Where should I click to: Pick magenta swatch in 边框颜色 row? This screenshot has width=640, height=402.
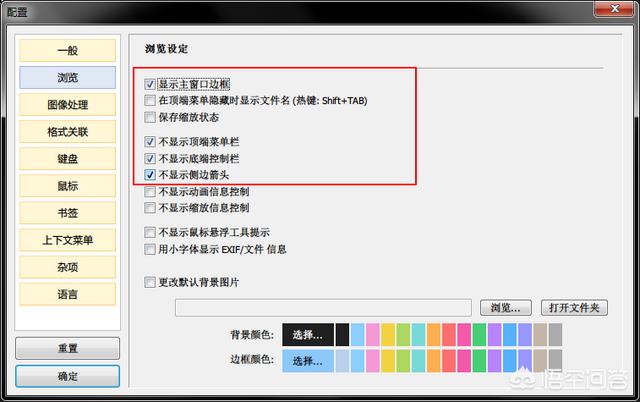click(464, 361)
